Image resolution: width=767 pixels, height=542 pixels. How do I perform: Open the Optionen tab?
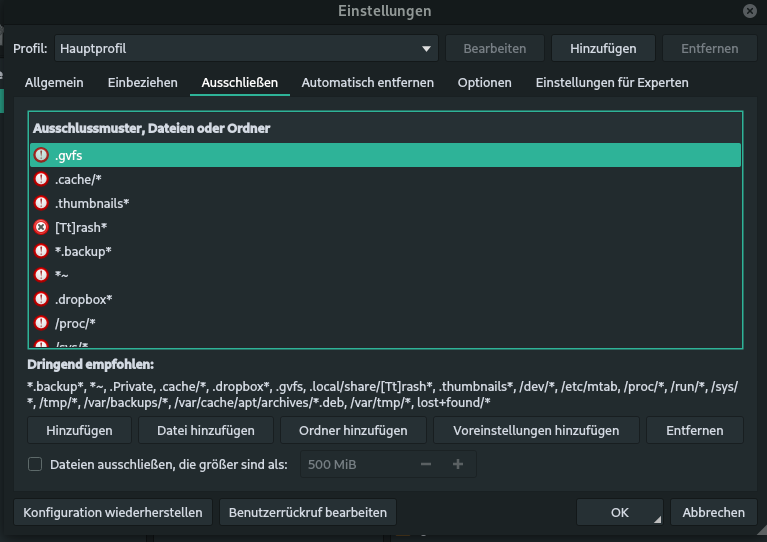[x=484, y=83]
